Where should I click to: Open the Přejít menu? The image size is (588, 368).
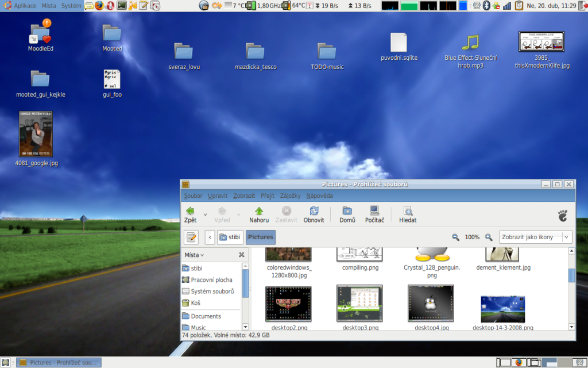[x=268, y=195]
